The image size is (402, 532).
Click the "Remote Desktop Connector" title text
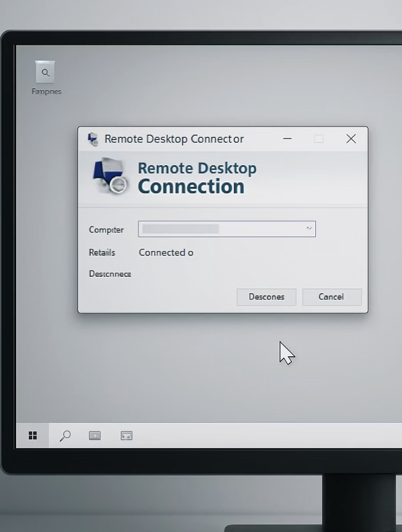coord(174,139)
